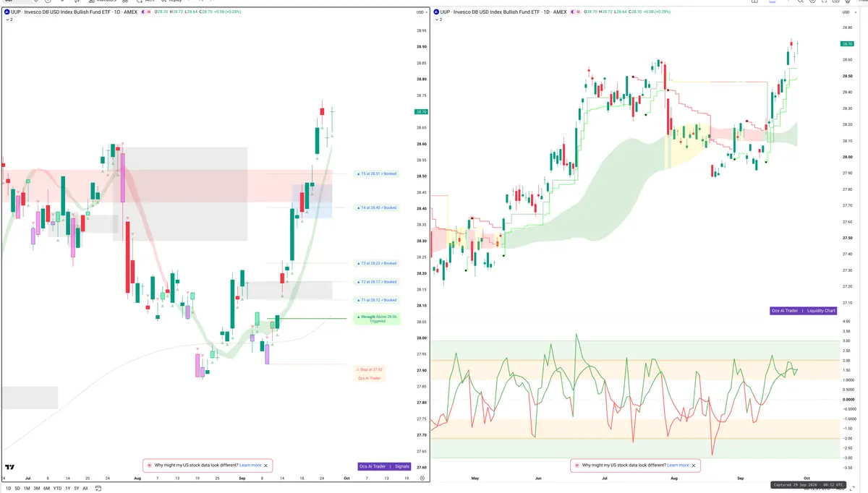Screen dimensions: 868x493
Task: Select the T2 at 28.17 Booked label
Action: click(377, 282)
